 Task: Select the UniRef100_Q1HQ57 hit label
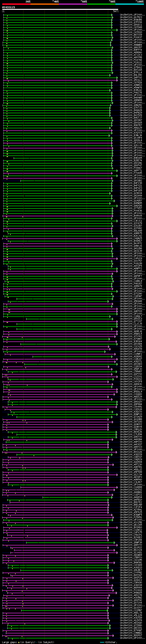131,201
